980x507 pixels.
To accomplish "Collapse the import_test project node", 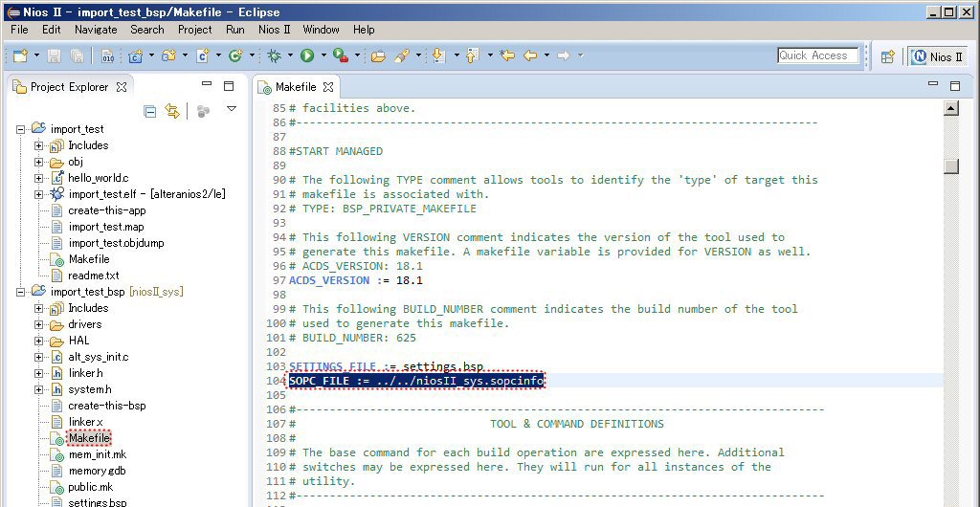I will [x=21, y=129].
